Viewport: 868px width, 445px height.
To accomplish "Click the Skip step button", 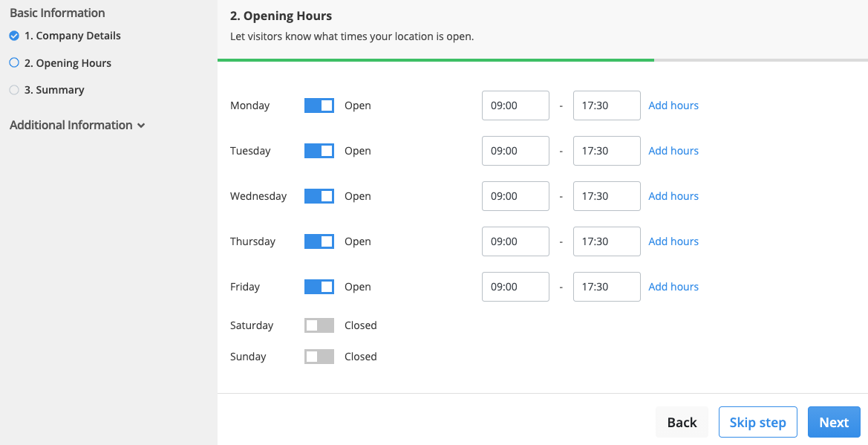I will coord(758,422).
